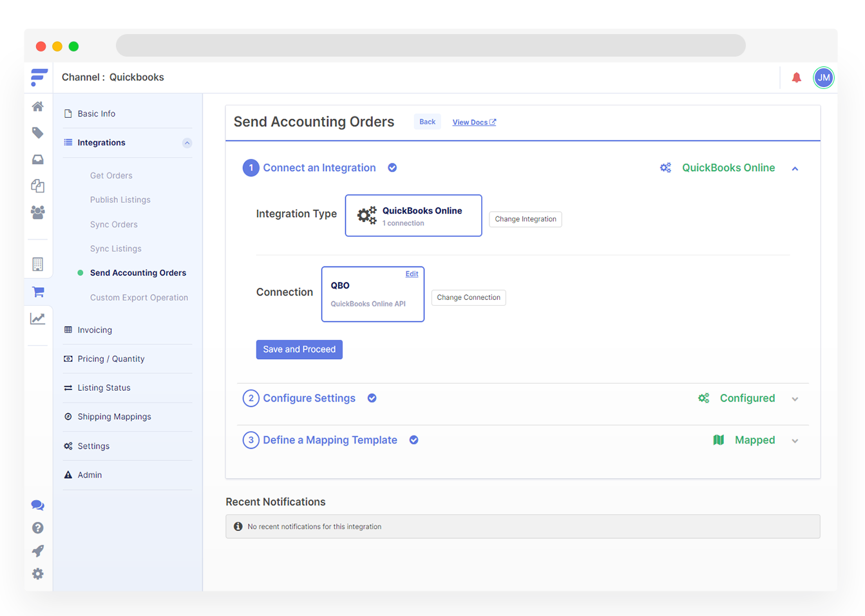Click the QuickBooks Online status label
Viewport: 865px width, 616px height.
click(728, 168)
